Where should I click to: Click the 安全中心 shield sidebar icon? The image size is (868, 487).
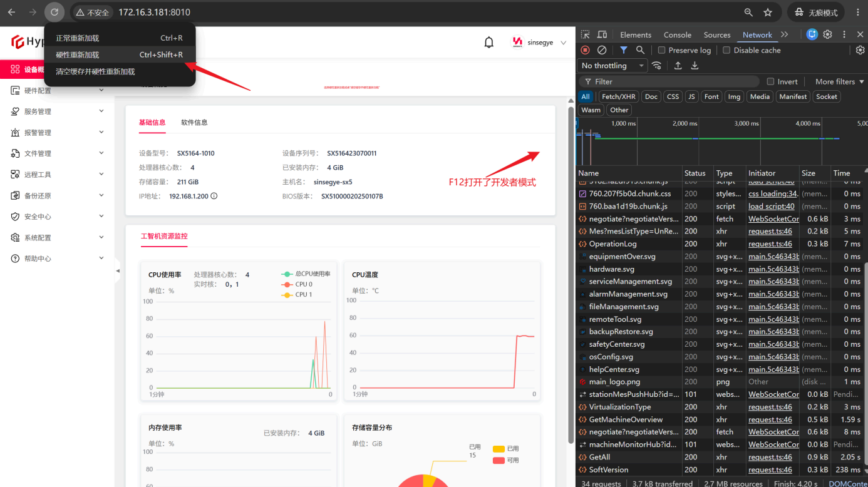pos(16,217)
